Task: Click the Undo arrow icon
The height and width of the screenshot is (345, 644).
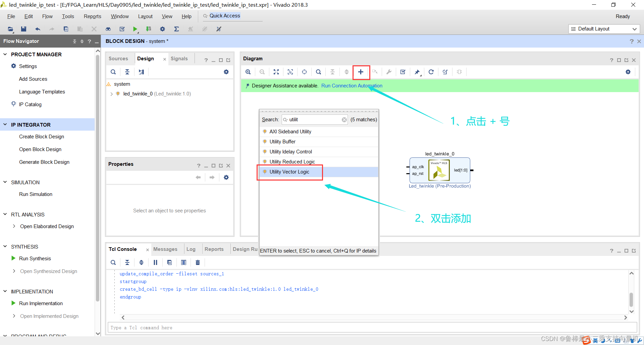Action: pyautogui.click(x=38, y=29)
